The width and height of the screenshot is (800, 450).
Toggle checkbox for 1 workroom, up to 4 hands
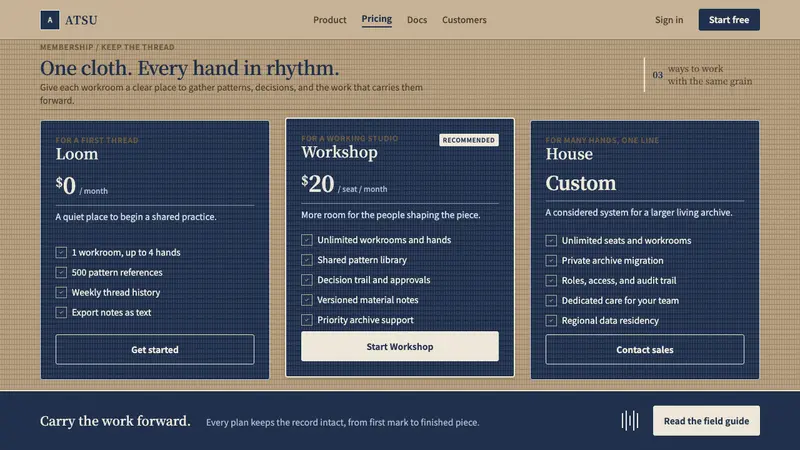[x=61, y=253]
